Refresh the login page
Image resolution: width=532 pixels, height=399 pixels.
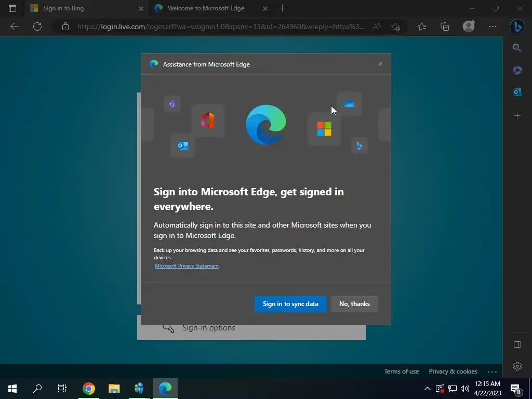tap(37, 26)
